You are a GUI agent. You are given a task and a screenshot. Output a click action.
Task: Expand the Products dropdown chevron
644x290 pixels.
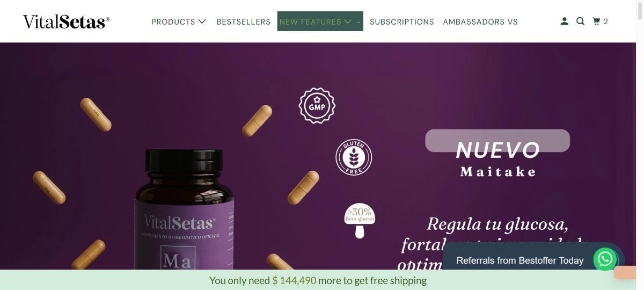(202, 21)
